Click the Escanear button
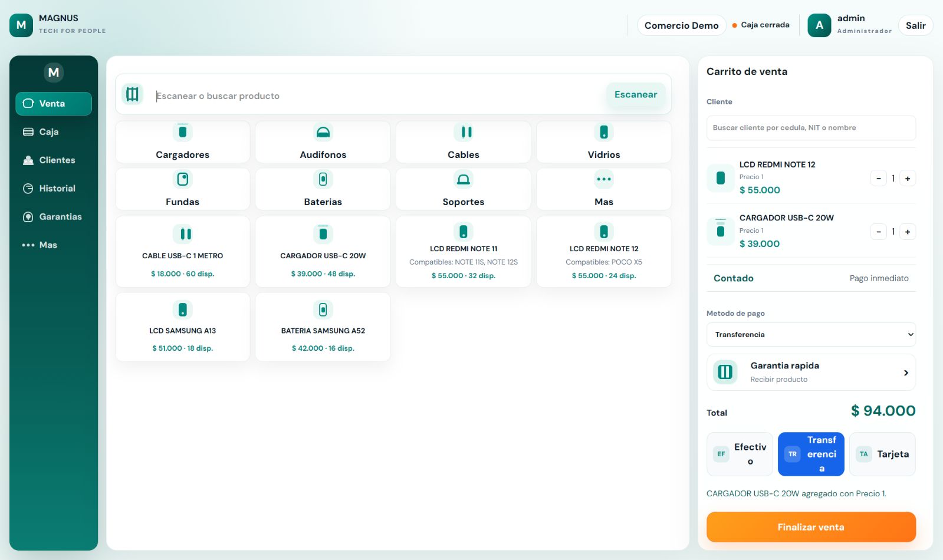This screenshot has height=560, width=943. pos(636,94)
